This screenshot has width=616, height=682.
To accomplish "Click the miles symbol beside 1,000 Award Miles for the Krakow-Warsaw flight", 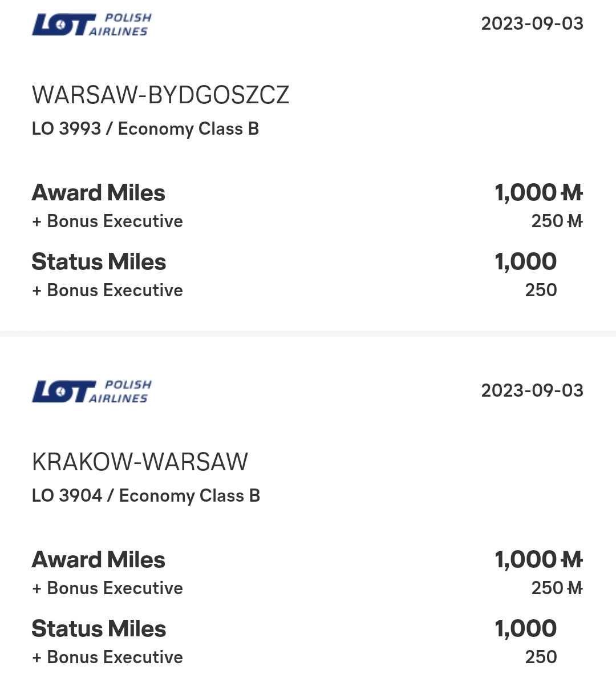I will pos(572,560).
